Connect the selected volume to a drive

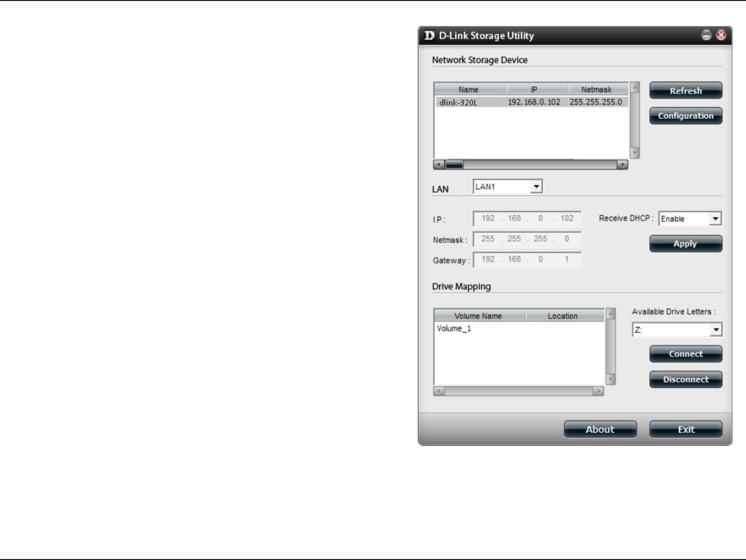point(685,354)
